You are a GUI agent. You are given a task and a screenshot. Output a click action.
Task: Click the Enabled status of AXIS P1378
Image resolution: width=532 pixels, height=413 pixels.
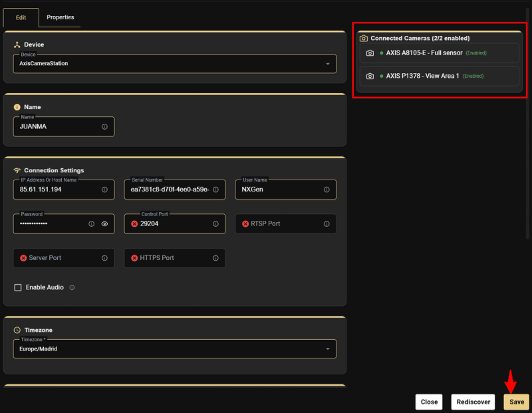pos(473,76)
